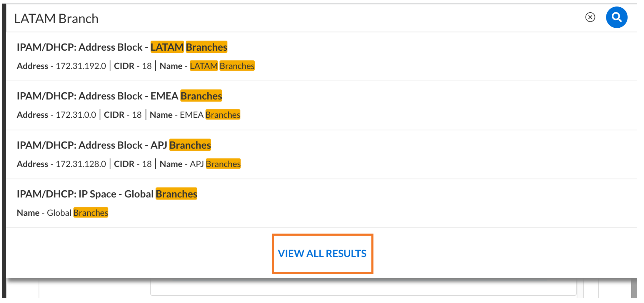Click Name - EMEA Branches detail text
Image resolution: width=644 pixels, height=303 pixels.
click(195, 115)
